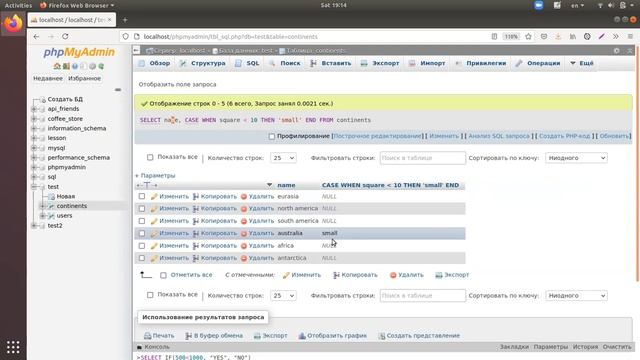This screenshot has width=640, height=360.
Task: Select the continents table in tree
Action: click(71, 206)
